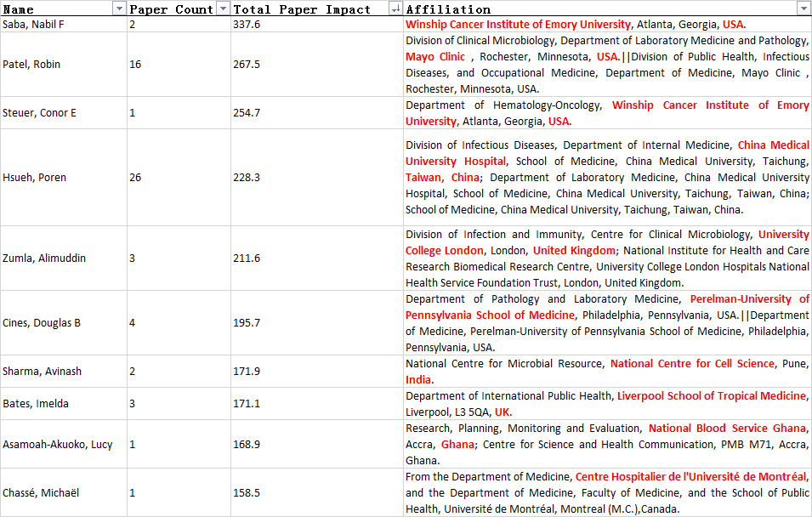Click the name cell Chassé, Michaël
812x517 pixels.
pyautogui.click(x=64, y=492)
